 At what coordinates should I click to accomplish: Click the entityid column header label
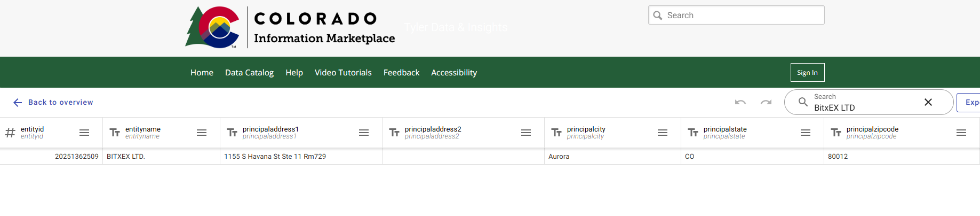click(x=33, y=129)
